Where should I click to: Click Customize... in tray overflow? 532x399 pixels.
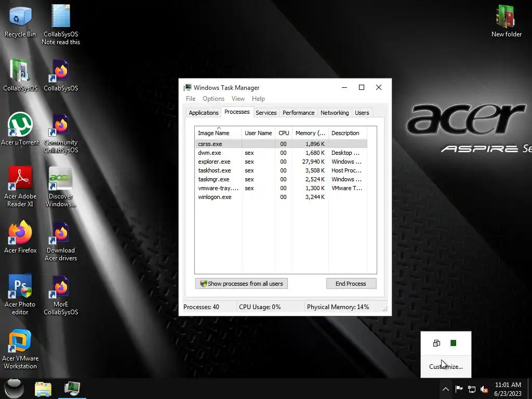(x=446, y=366)
